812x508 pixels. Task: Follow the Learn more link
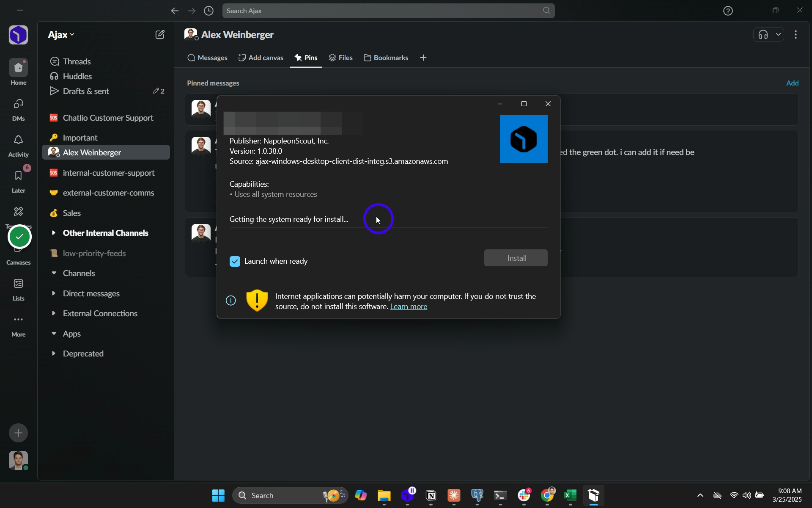[x=409, y=306]
